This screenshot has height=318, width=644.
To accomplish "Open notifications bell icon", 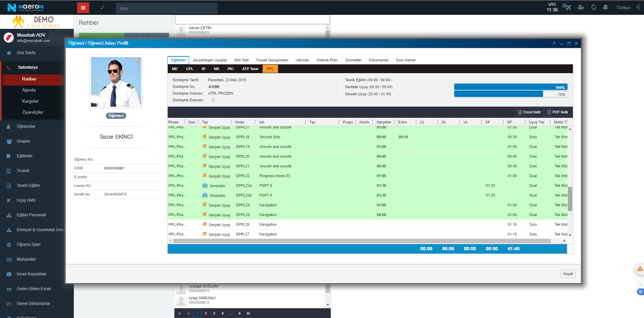I will 605,7.
